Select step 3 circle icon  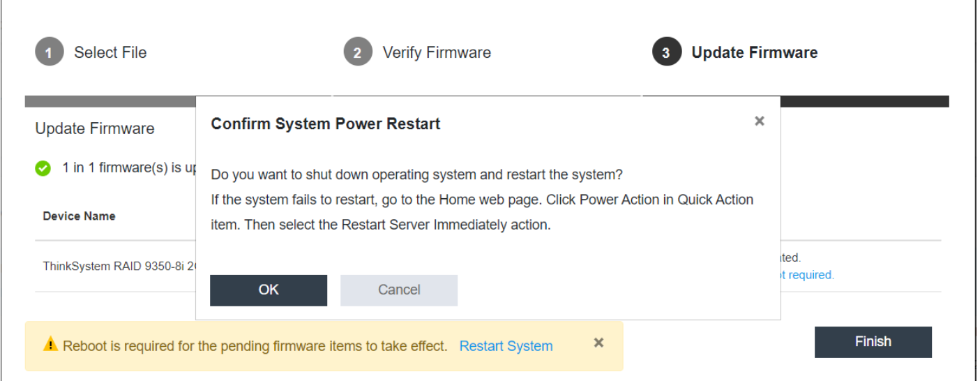[667, 53]
